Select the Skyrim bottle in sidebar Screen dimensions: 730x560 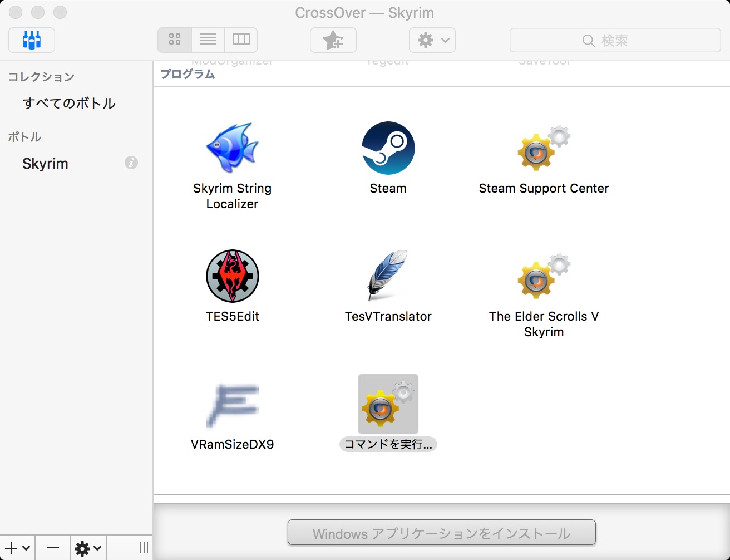tap(45, 164)
